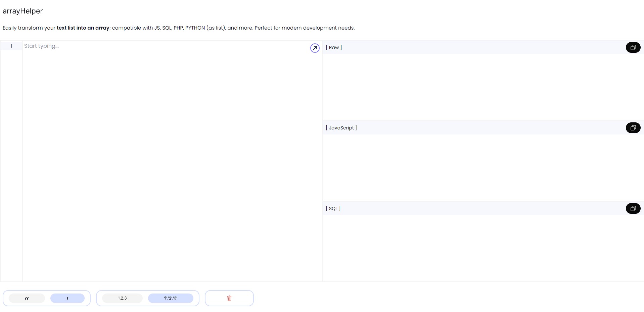Copy the JavaScript output to clipboard
Image resolution: width=644 pixels, height=312 pixels.
[633, 128]
